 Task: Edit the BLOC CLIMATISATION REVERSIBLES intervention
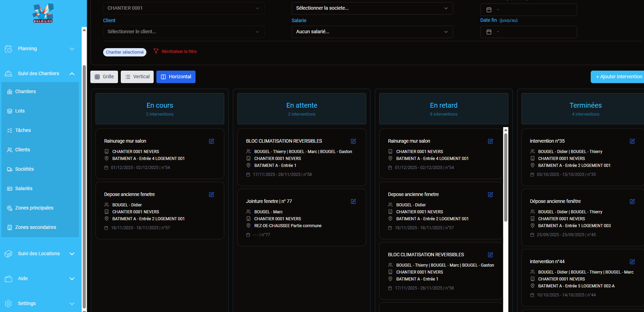(353, 141)
